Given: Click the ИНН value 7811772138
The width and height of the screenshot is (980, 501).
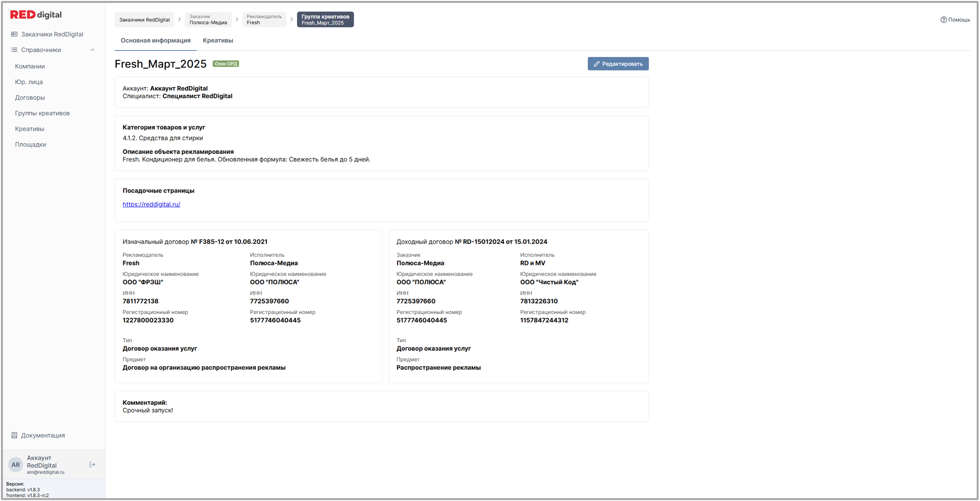Looking at the screenshot, I should [x=140, y=302].
